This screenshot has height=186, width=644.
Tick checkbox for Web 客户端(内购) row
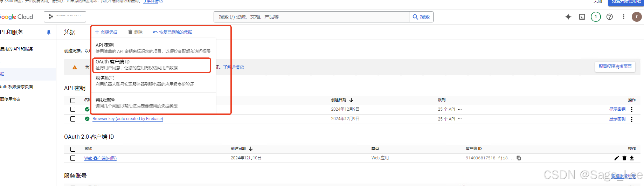(x=73, y=158)
